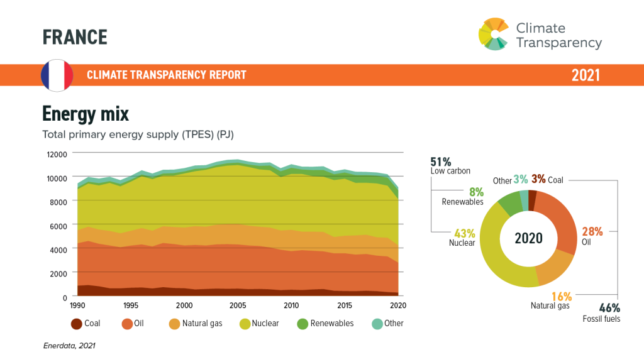Click the 43% Nuclear label
The image size is (644, 362).
click(x=462, y=238)
